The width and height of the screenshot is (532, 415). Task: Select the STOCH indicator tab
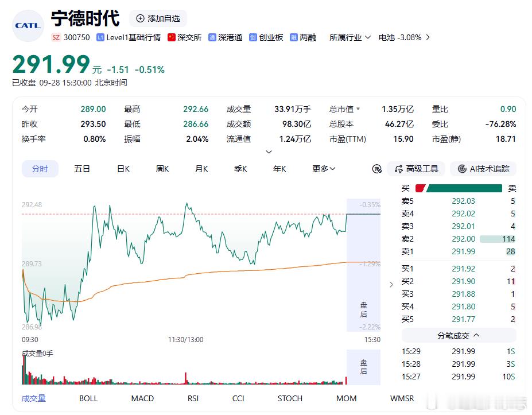click(x=290, y=398)
